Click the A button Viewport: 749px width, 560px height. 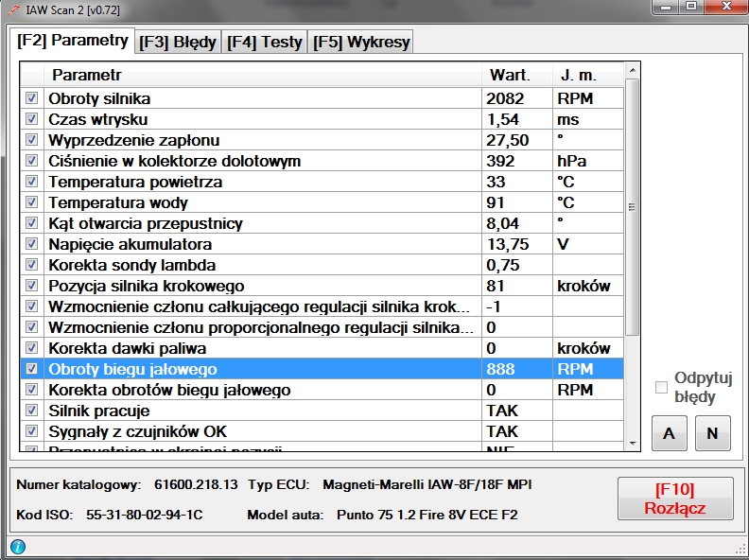(669, 433)
